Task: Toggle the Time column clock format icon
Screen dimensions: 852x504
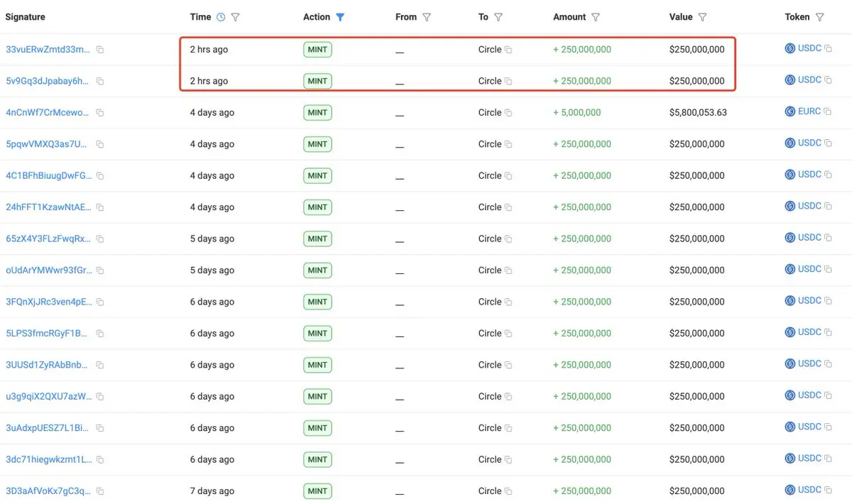Action: point(221,17)
